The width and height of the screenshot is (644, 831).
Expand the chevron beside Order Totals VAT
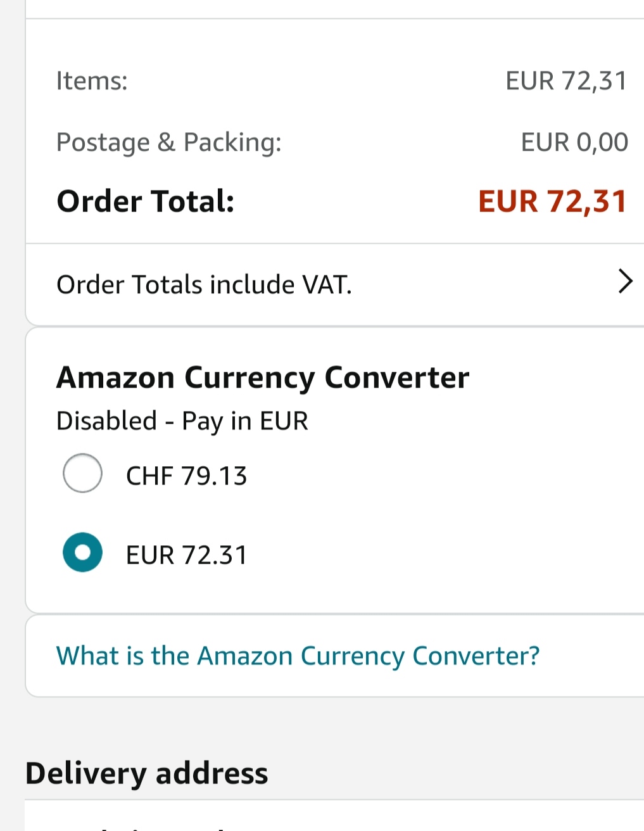pos(624,281)
